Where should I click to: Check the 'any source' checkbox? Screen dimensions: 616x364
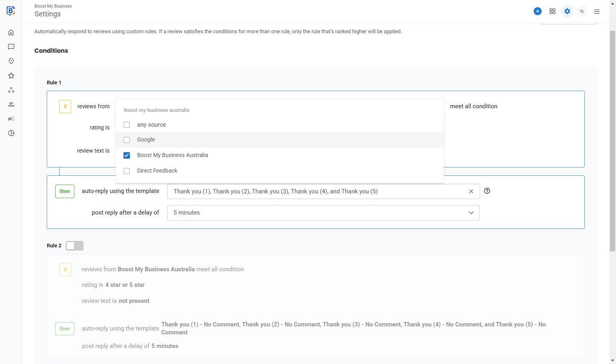pyautogui.click(x=127, y=125)
